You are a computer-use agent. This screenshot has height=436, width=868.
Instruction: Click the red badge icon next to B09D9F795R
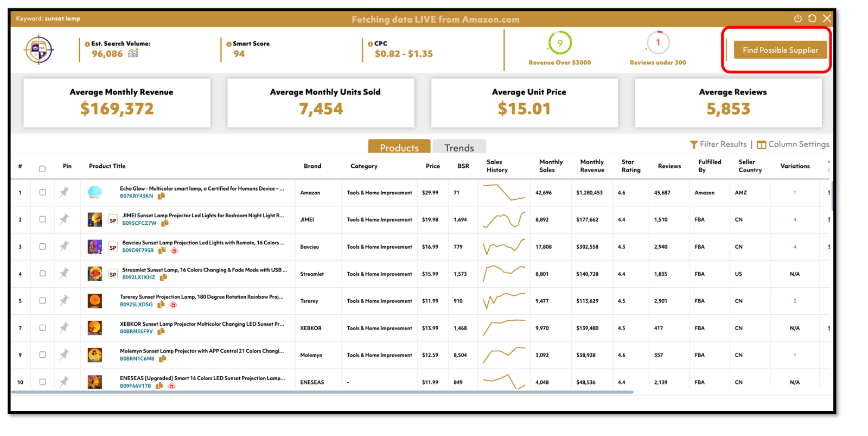(x=174, y=251)
